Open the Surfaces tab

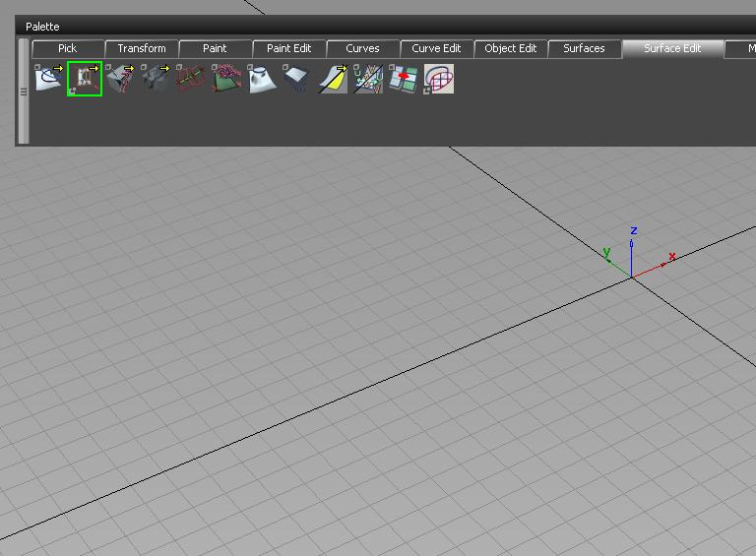(x=585, y=48)
